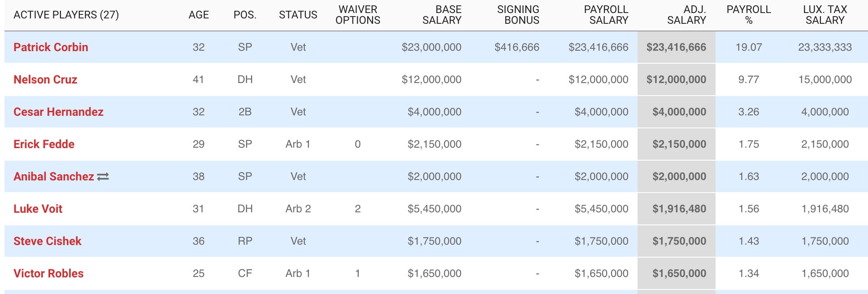The width and height of the screenshot is (868, 294).
Task: Open Nelson Cruz's player link
Action: point(45,79)
